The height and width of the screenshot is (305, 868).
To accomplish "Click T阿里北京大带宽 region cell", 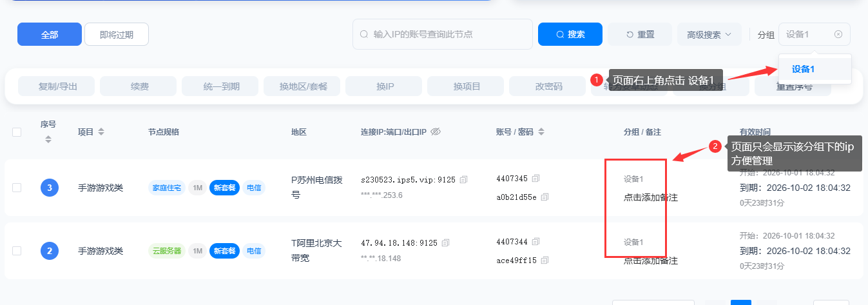I will tap(316, 250).
